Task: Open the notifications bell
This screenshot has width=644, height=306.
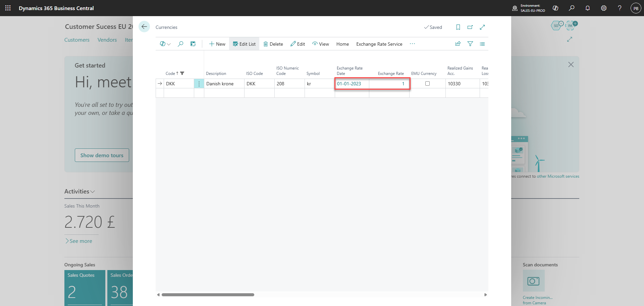Action: tap(588, 8)
